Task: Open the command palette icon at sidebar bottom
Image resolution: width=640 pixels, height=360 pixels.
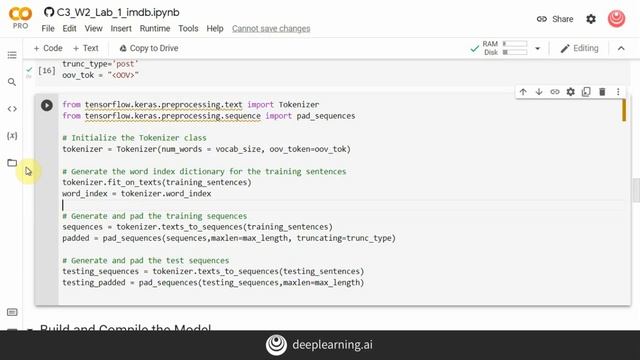Action: click(x=12, y=312)
